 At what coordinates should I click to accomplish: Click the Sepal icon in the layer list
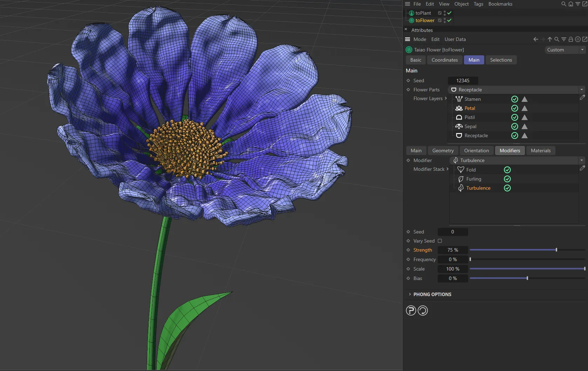(x=459, y=126)
